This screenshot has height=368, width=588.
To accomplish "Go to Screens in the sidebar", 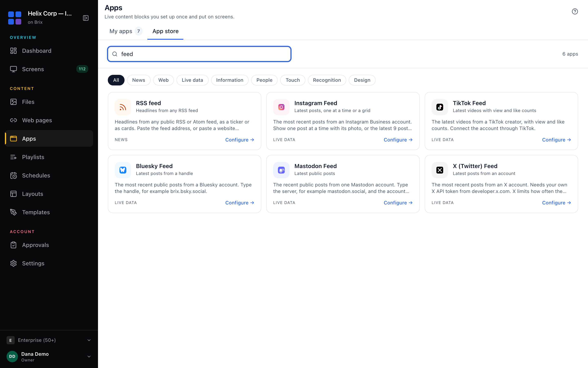I will pyautogui.click(x=49, y=69).
